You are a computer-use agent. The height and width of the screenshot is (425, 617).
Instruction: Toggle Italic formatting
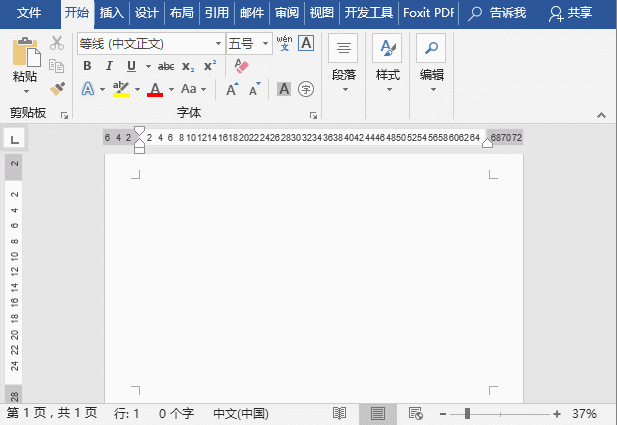(x=109, y=66)
